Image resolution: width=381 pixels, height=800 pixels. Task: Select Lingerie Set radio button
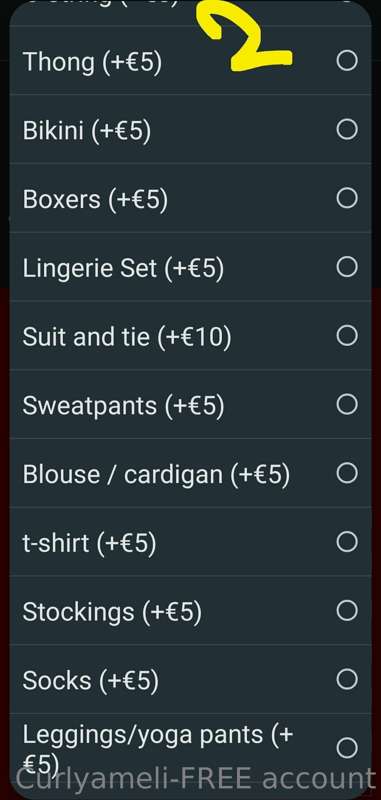coord(347,267)
